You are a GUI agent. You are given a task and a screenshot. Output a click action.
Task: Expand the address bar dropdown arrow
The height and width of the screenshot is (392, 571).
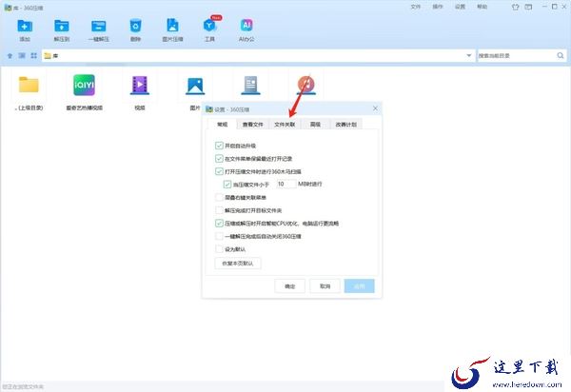(x=468, y=56)
